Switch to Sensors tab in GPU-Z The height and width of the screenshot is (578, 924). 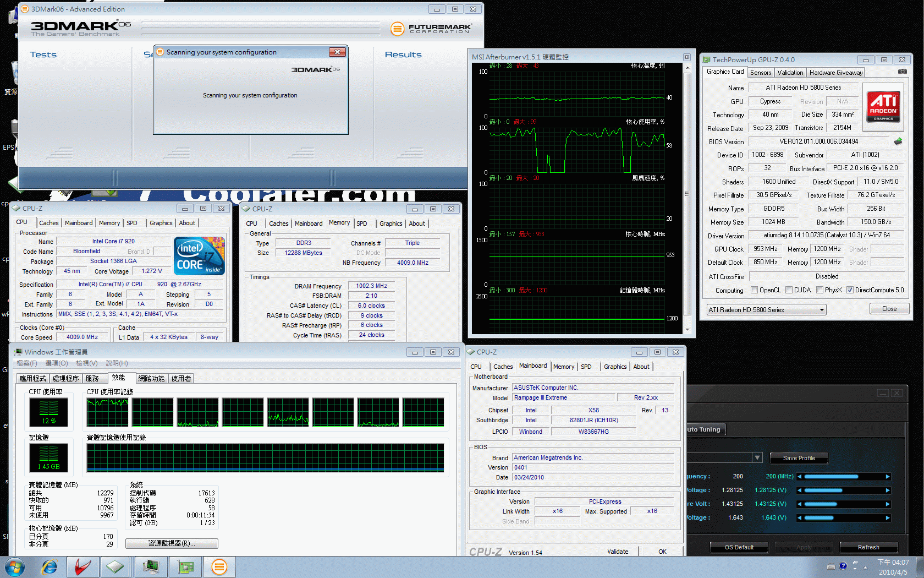point(761,73)
